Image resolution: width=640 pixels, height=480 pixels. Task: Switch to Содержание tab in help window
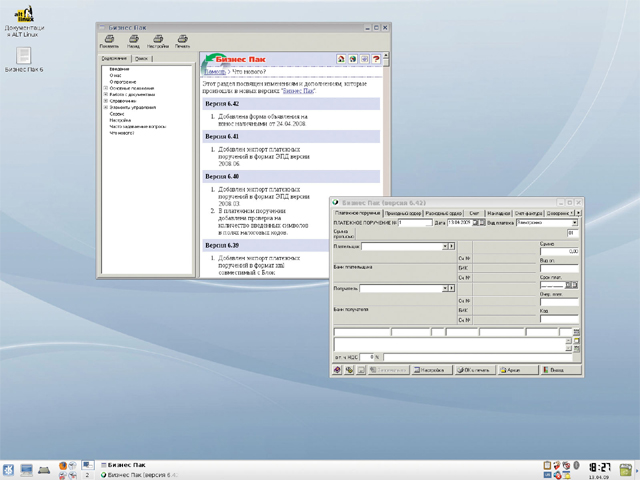tap(114, 58)
